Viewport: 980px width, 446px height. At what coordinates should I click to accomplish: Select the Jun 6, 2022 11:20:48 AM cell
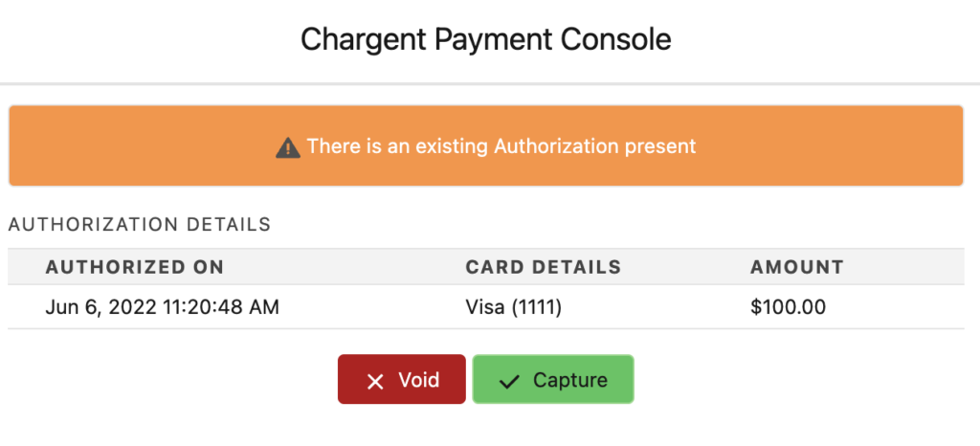pos(162,307)
